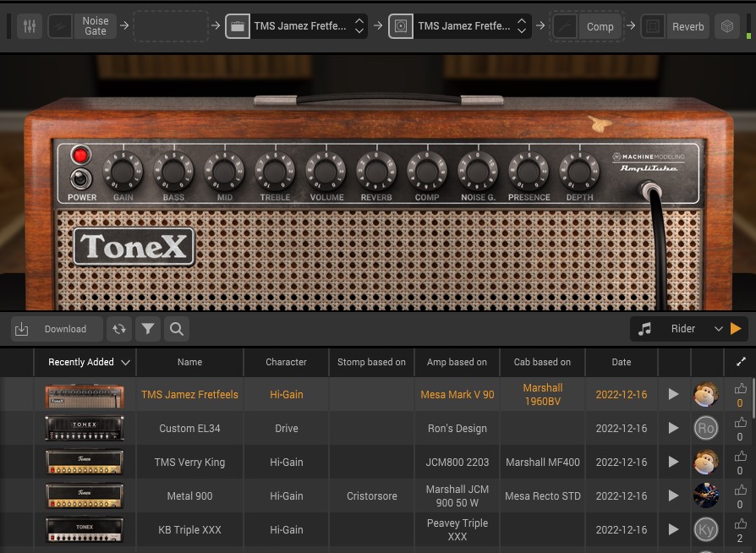Like KB Triple XXX with thumbs-up icon

coord(740,523)
